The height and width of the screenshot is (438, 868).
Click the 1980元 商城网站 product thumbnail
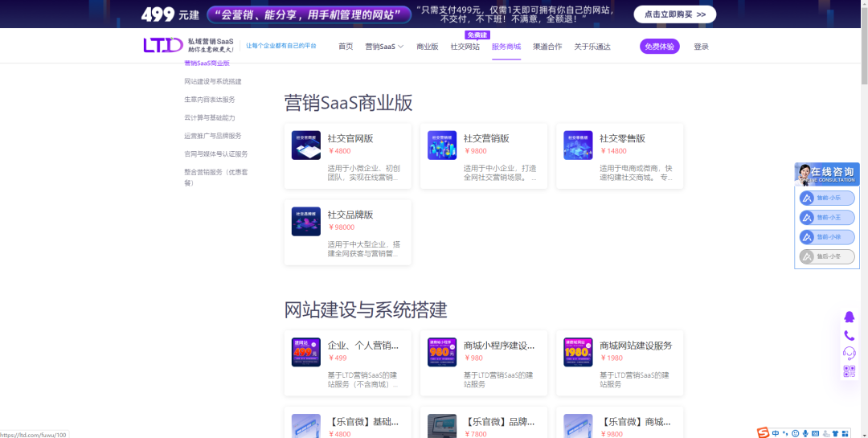point(578,352)
